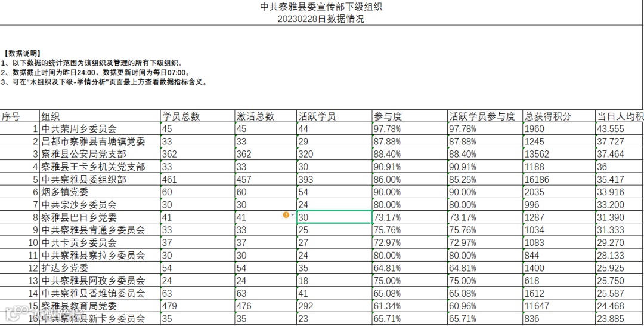Click total points value 1960
Viewport: 644px width, 326px height.
559,129
